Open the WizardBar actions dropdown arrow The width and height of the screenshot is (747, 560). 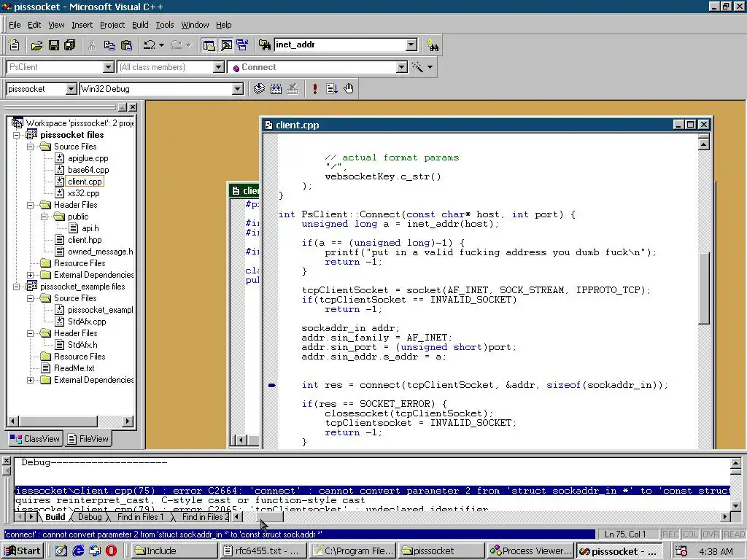click(430, 67)
